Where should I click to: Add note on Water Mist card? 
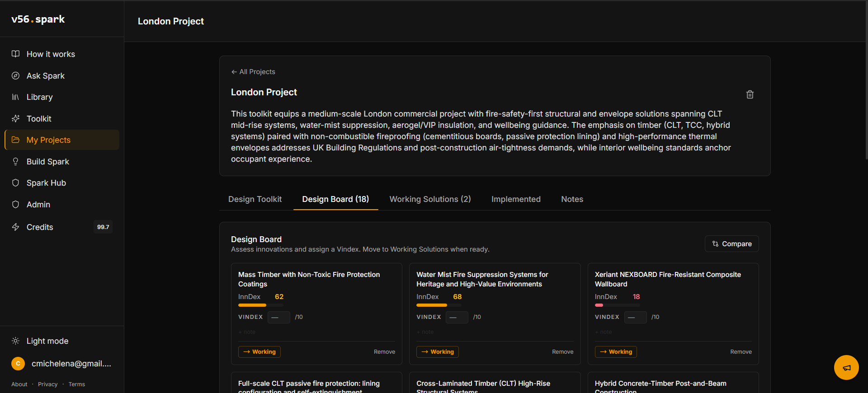coord(425,332)
